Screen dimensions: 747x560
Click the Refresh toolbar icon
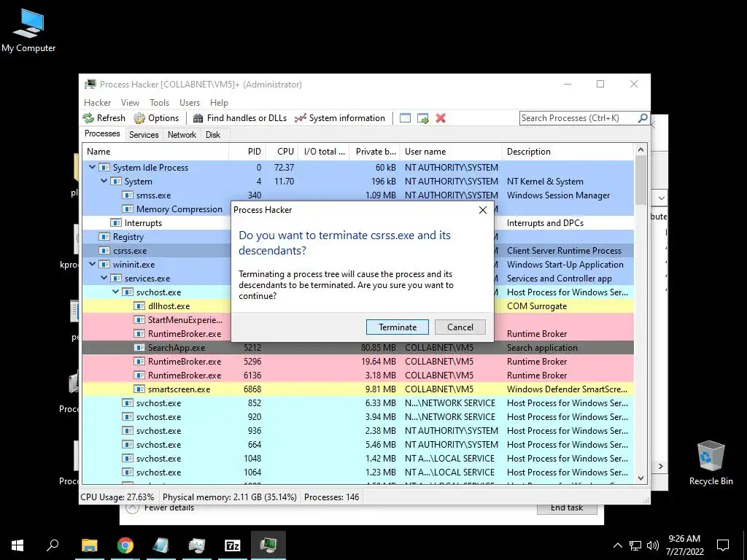tap(104, 118)
